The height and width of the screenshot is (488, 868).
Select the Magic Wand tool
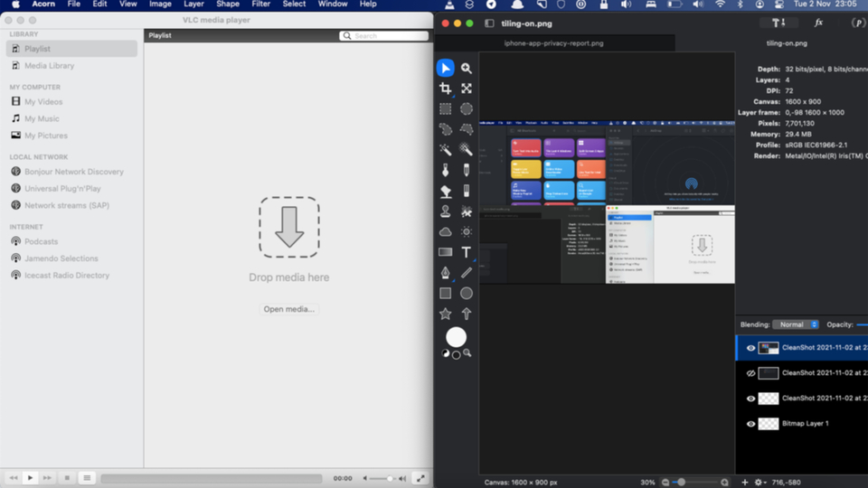446,150
